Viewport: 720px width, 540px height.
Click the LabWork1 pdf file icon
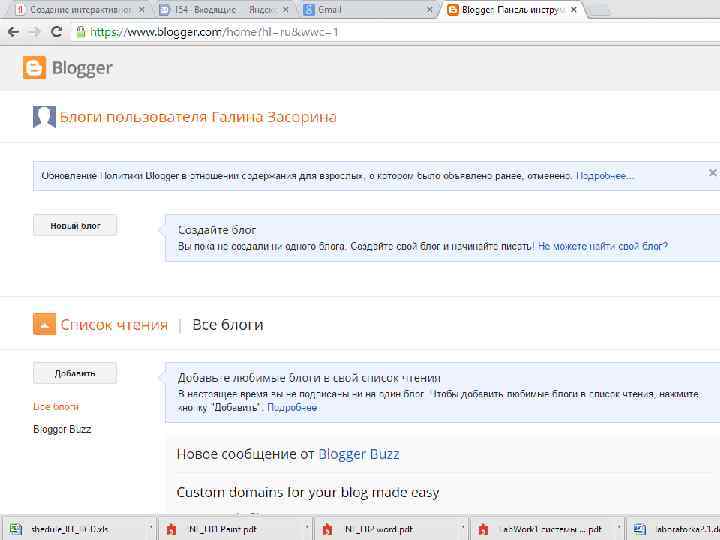[483, 529]
